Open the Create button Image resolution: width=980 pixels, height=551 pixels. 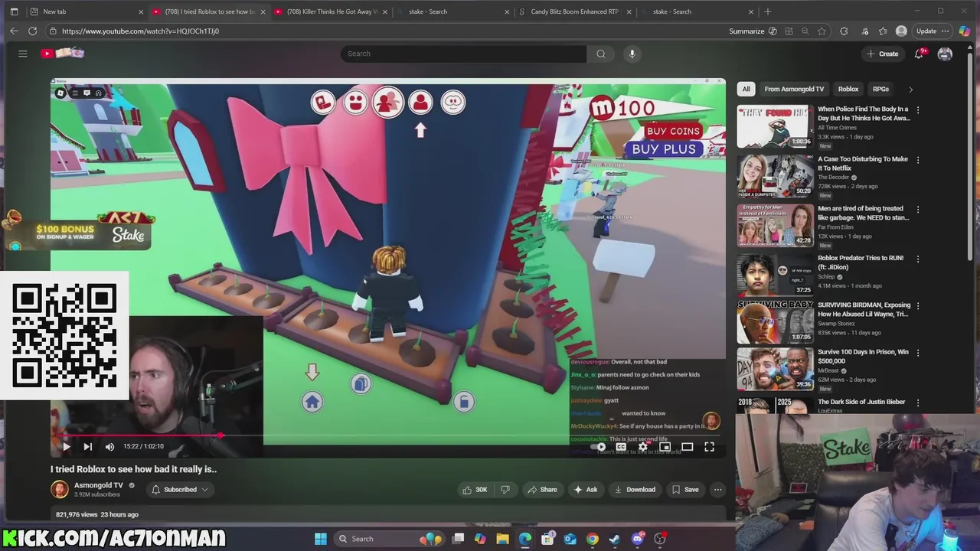coord(882,54)
